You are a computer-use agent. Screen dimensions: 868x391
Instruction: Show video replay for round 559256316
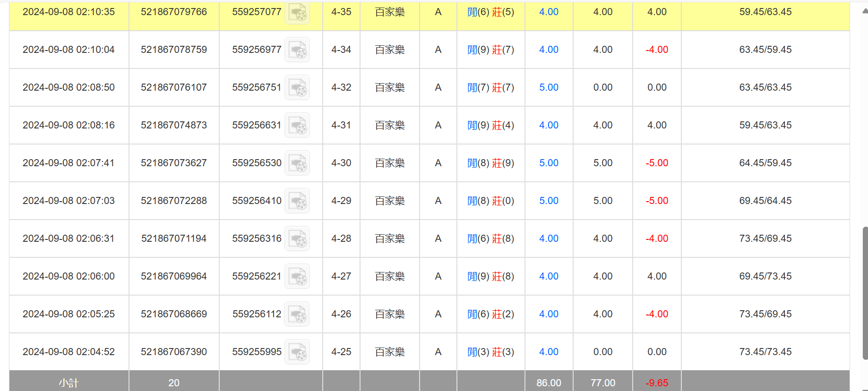click(x=297, y=238)
